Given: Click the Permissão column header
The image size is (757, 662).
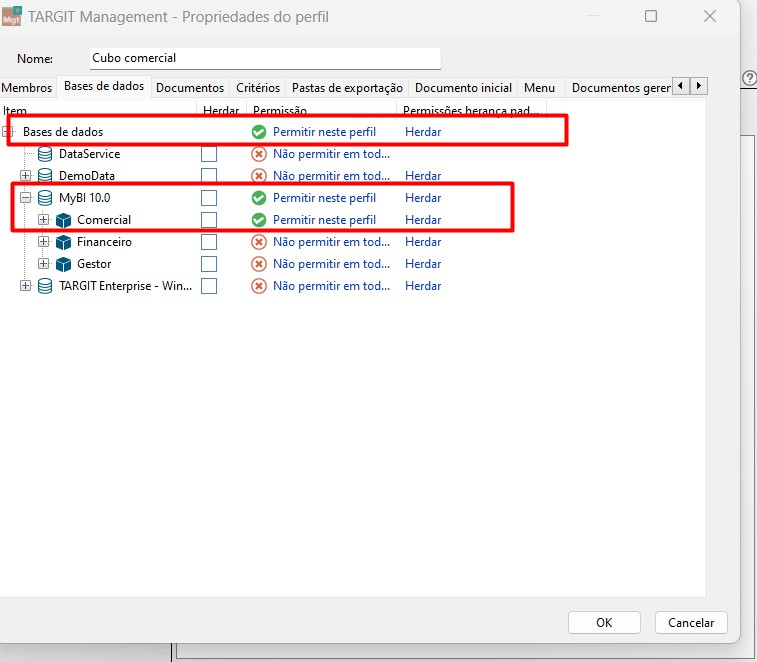Looking at the screenshot, I should coord(322,111).
